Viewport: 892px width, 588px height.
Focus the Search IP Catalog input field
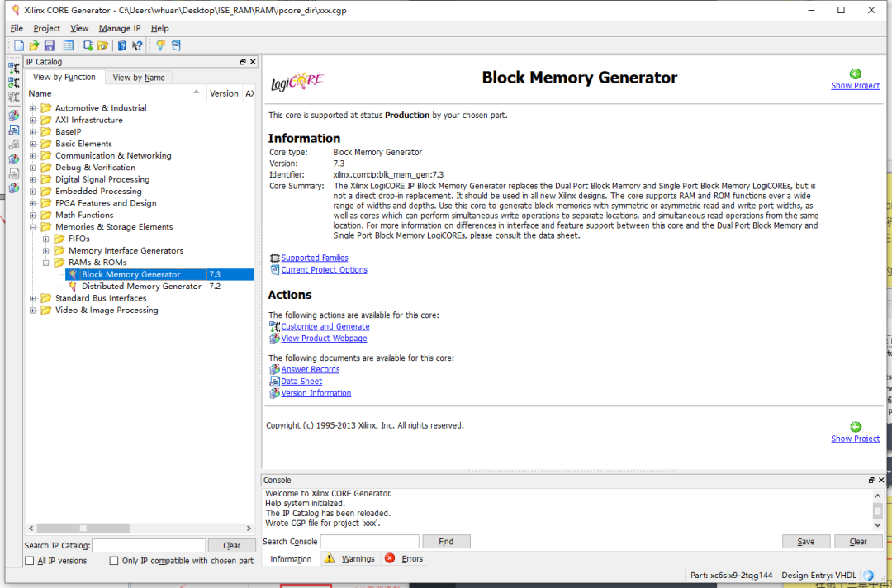point(149,545)
